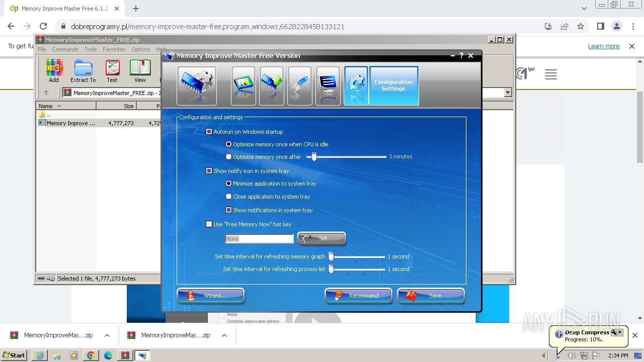Click the volume icon in system tray
The image size is (644, 362).
click(572, 355)
